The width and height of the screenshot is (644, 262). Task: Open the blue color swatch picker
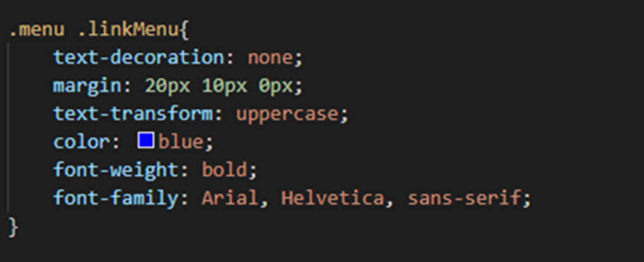tap(146, 141)
